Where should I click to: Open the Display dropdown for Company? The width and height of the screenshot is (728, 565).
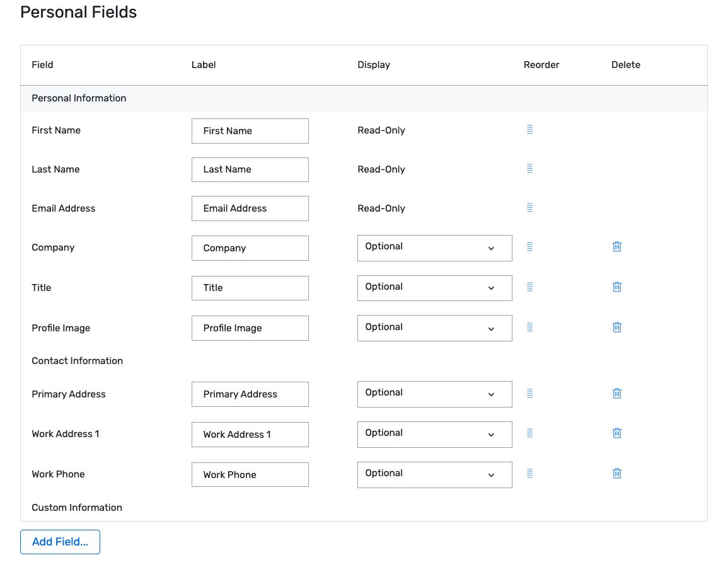434,248
